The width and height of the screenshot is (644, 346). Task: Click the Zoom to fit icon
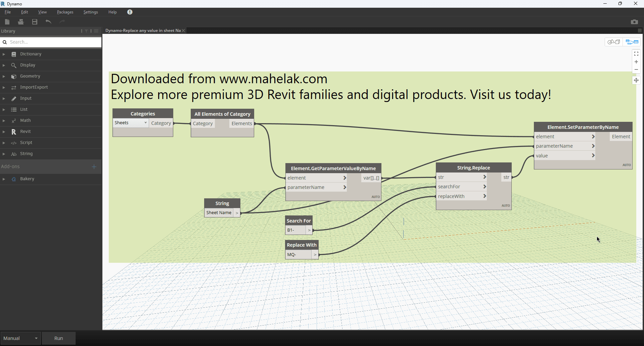pyautogui.click(x=636, y=54)
